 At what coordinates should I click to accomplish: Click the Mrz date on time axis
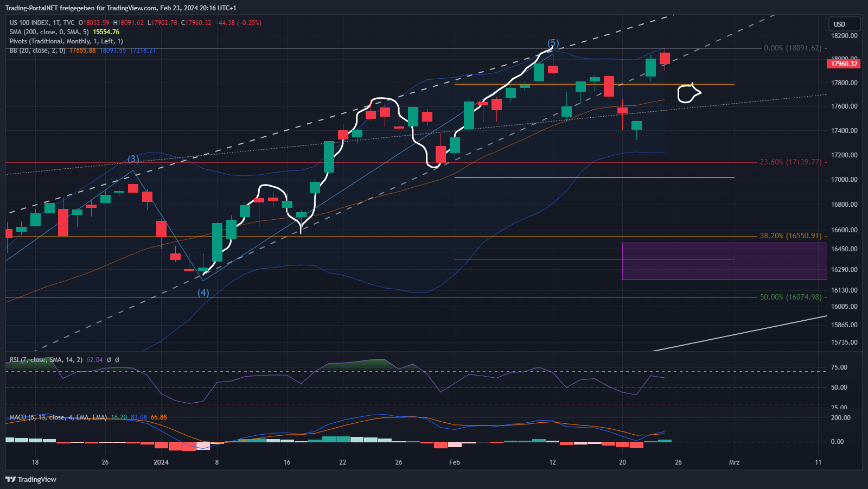(x=734, y=462)
